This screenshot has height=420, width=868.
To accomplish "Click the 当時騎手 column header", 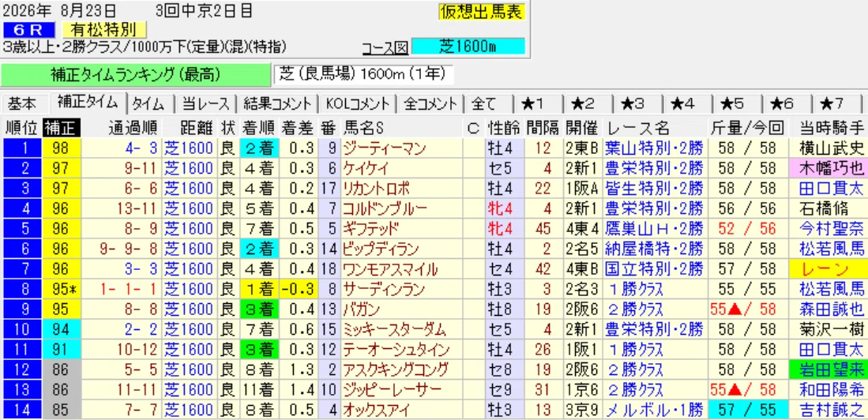I will coord(830,128).
